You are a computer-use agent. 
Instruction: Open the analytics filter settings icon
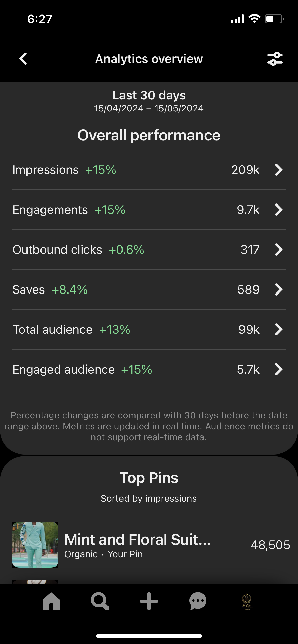click(x=275, y=59)
